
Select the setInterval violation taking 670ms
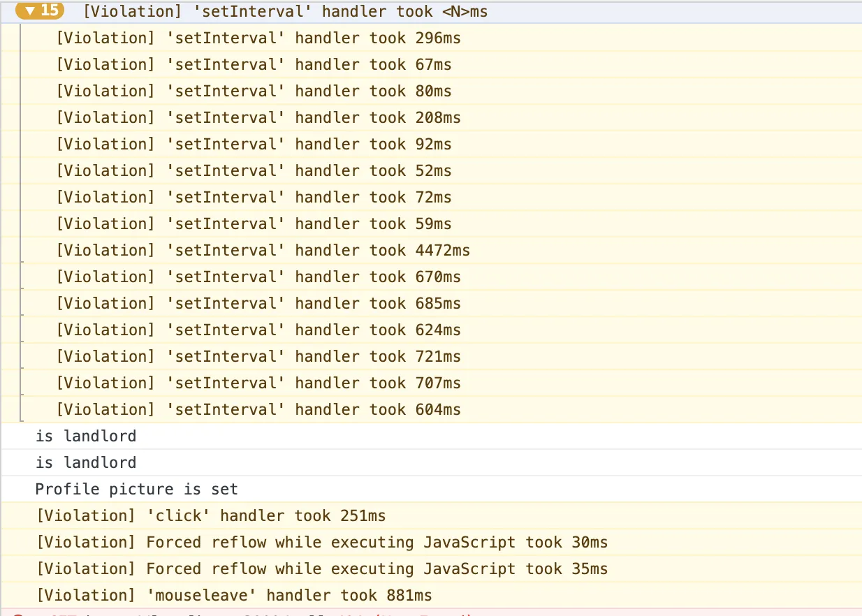[258, 277]
